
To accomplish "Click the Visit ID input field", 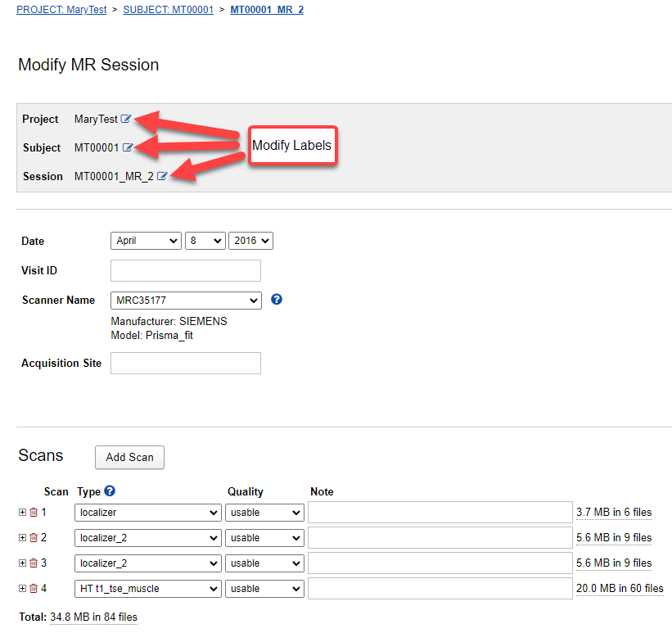I will 186,270.
